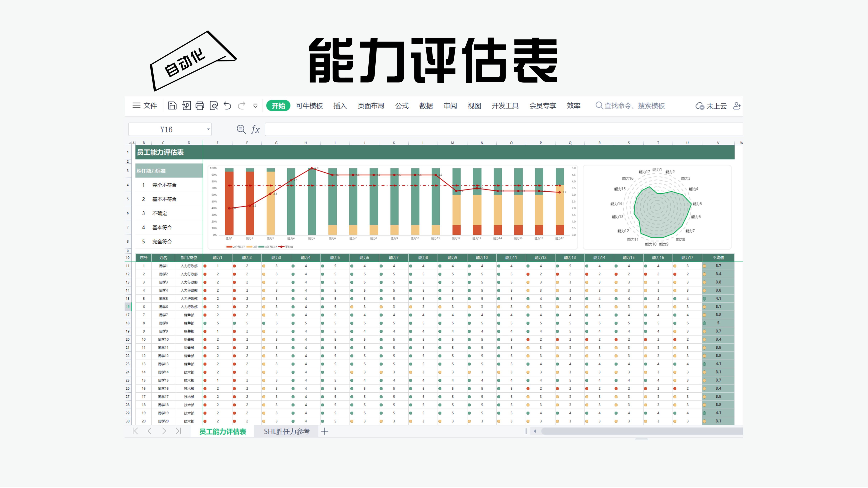Image resolution: width=868 pixels, height=488 pixels.
Task: Open the Name Box dropdown arrow
Action: pyautogui.click(x=208, y=129)
